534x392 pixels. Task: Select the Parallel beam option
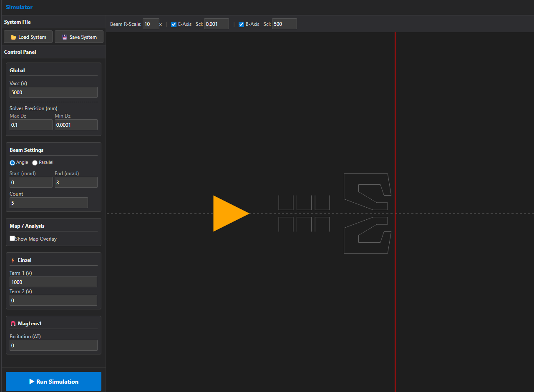point(35,163)
